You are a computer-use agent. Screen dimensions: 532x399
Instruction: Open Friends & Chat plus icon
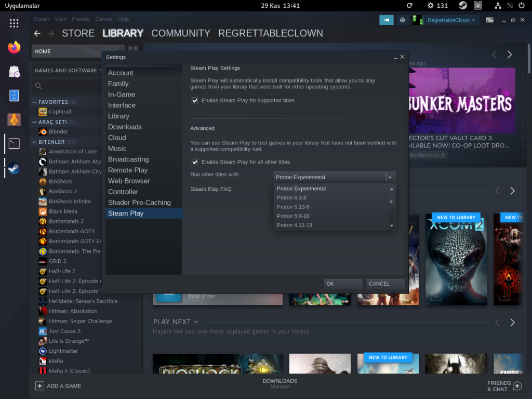517,386
